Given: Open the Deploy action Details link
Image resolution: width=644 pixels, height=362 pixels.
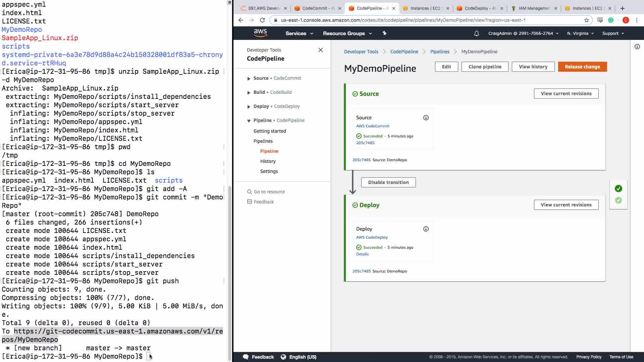Looking at the screenshot, I should 362,254.
